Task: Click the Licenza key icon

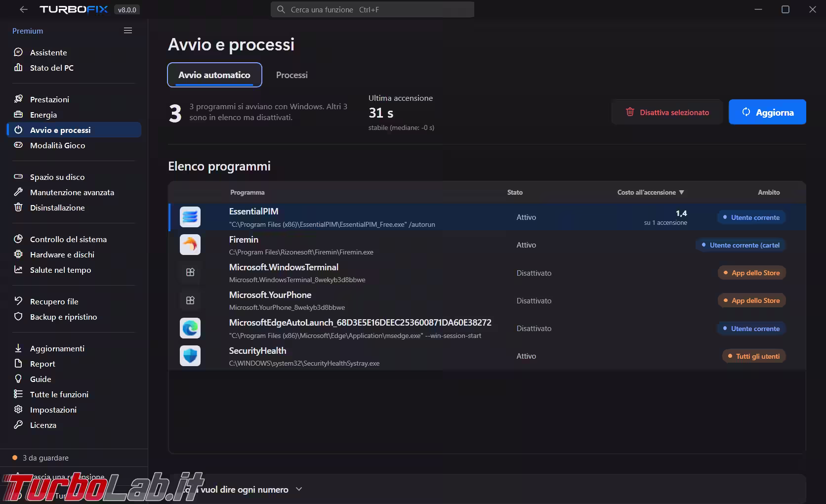Action: coord(18,425)
